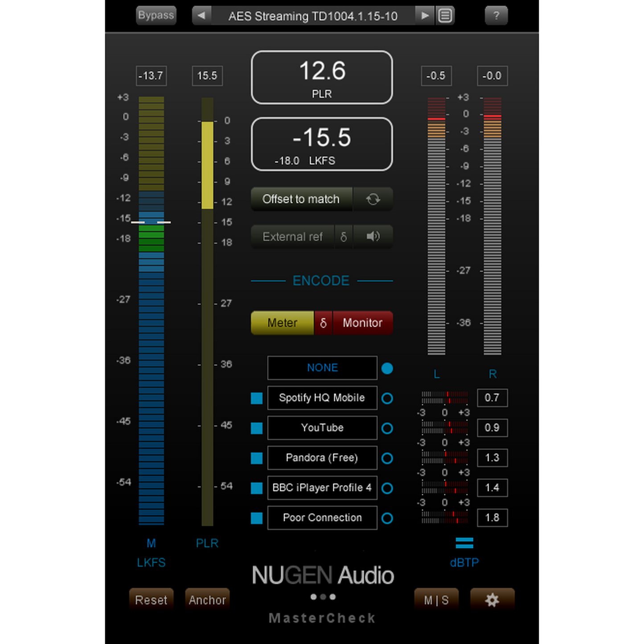Select the BBC iPlayer Profile 4 entry
Viewport: 644px width, 644px height.
322,488
